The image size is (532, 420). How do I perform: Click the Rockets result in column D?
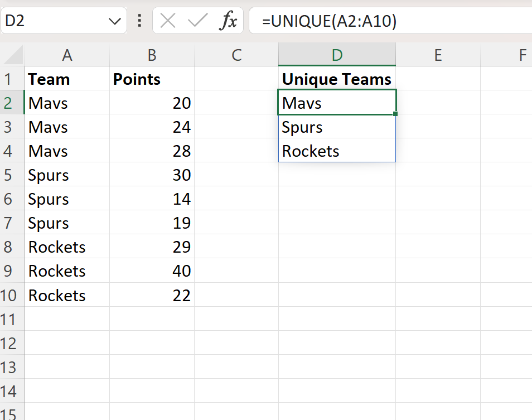(x=337, y=151)
